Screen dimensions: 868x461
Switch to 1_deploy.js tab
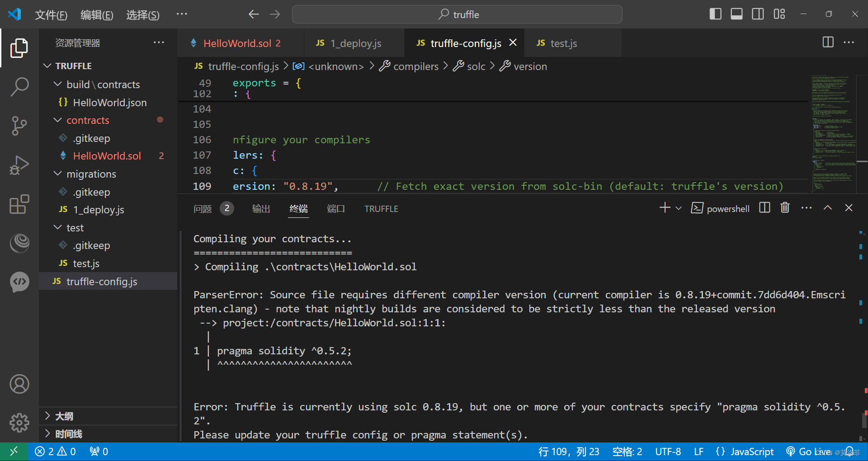[354, 43]
